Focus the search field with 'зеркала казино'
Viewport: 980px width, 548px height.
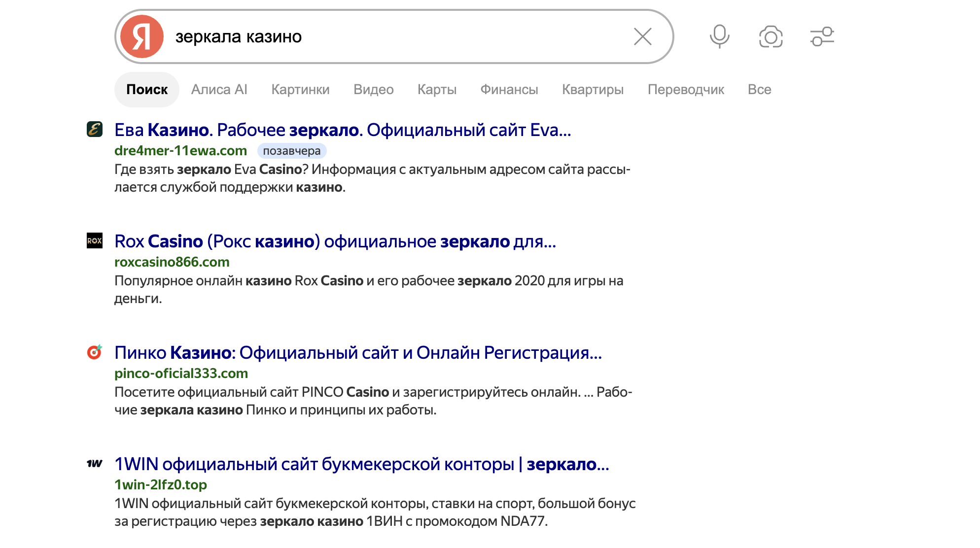pos(394,36)
